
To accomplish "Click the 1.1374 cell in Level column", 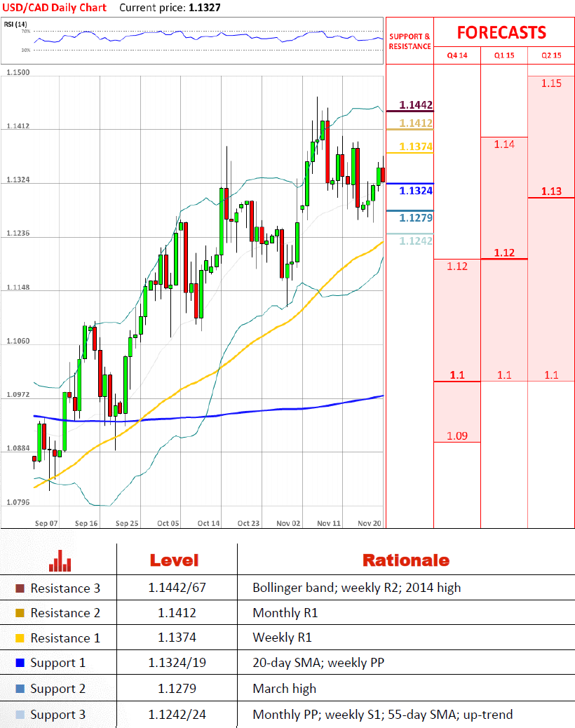I will (177, 638).
